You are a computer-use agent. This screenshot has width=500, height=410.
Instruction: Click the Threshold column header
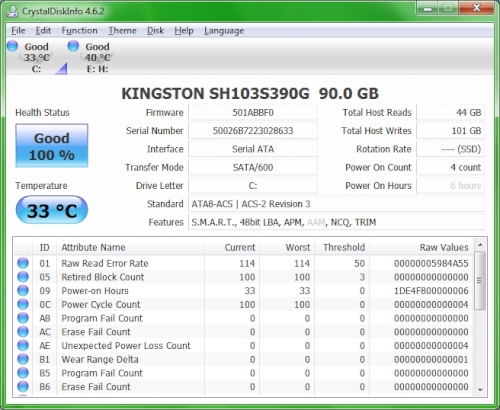tap(342, 247)
